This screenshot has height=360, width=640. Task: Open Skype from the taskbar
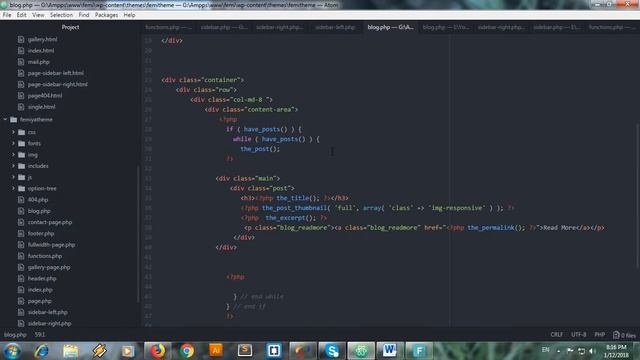[332, 351]
